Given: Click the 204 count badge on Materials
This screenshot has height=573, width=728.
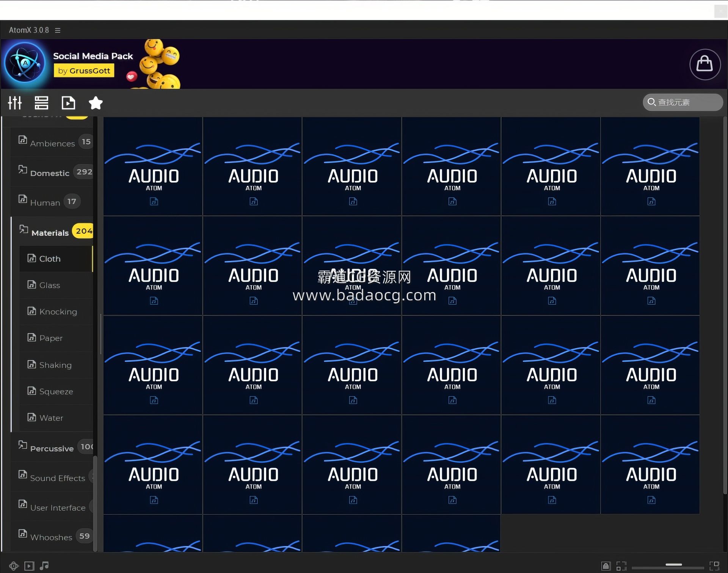Looking at the screenshot, I should [x=83, y=231].
